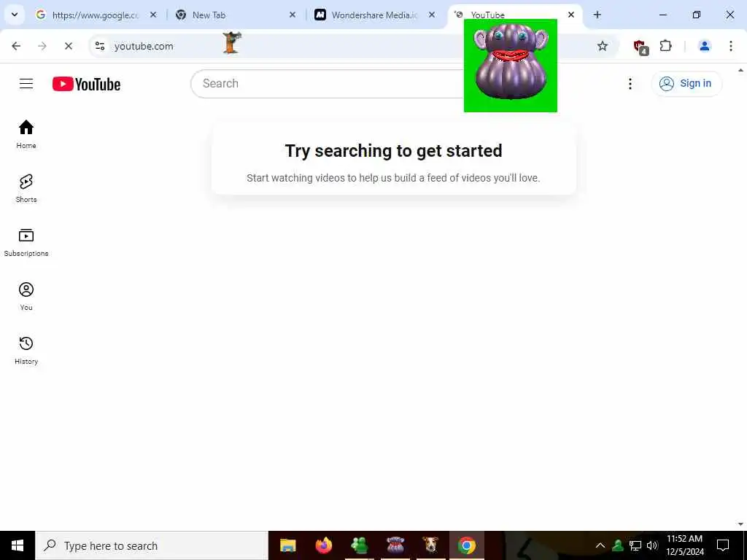Open the volume tray icon
Screen dimensions: 747x560
pos(651,545)
